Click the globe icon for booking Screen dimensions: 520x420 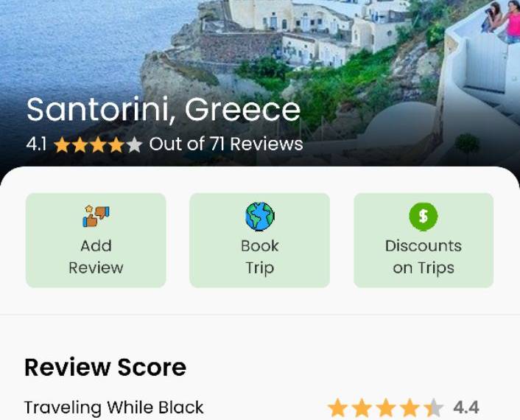click(260, 217)
